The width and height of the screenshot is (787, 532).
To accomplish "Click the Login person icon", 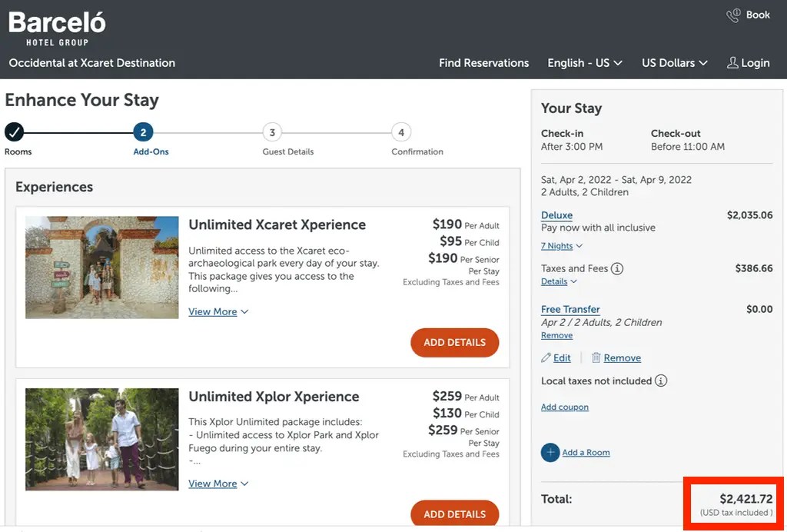I will coord(732,63).
